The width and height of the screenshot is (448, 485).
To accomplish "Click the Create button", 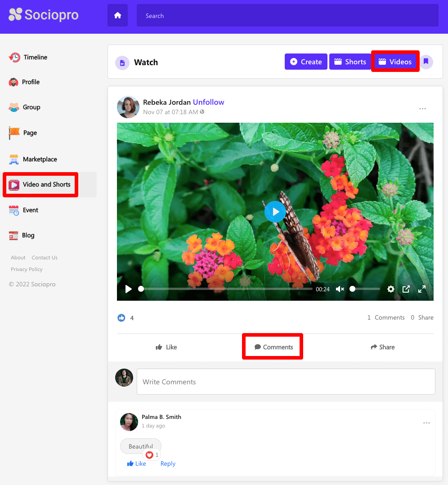I will coord(306,62).
